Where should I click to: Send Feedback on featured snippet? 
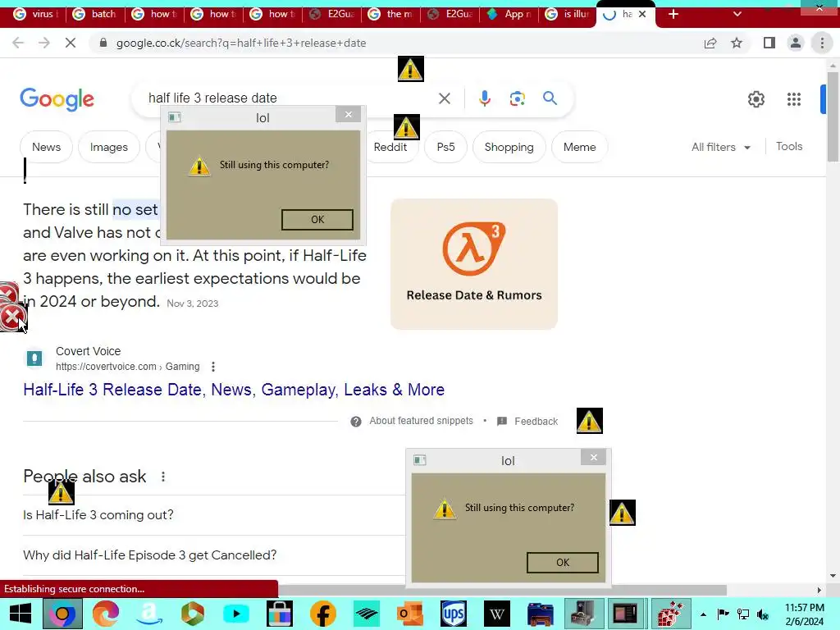tap(536, 422)
